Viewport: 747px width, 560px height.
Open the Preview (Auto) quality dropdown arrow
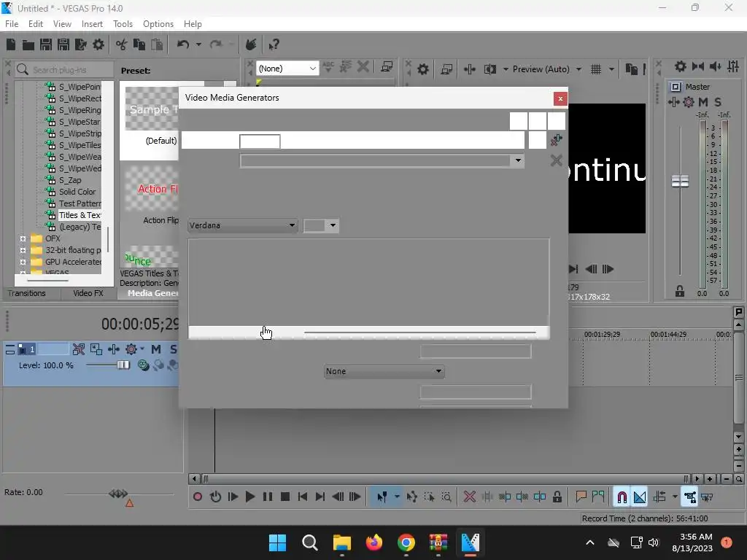click(x=578, y=69)
